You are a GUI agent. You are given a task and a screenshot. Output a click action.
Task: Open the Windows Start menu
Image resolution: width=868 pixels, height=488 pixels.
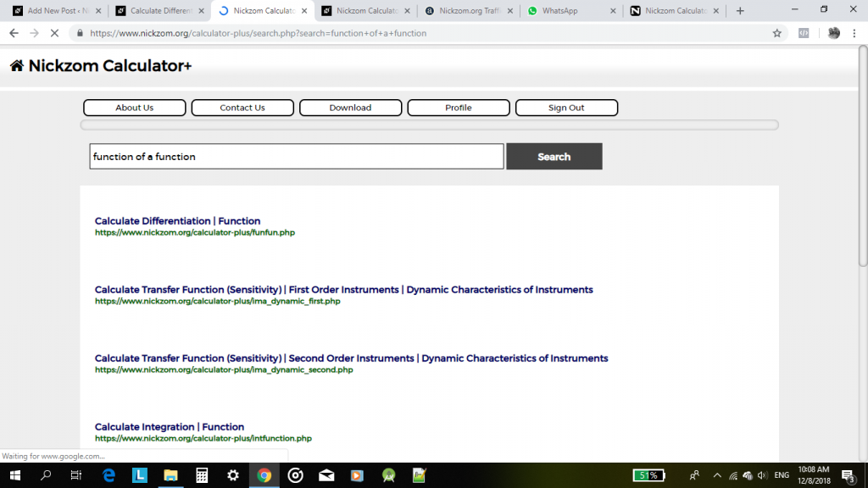point(15,475)
